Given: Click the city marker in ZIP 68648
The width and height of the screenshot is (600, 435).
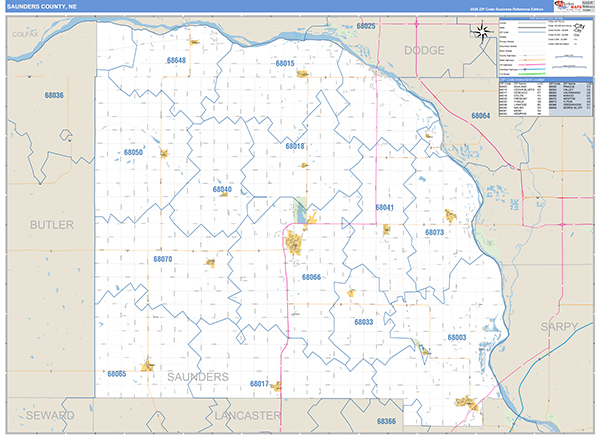Looking at the screenshot, I should [x=194, y=42].
